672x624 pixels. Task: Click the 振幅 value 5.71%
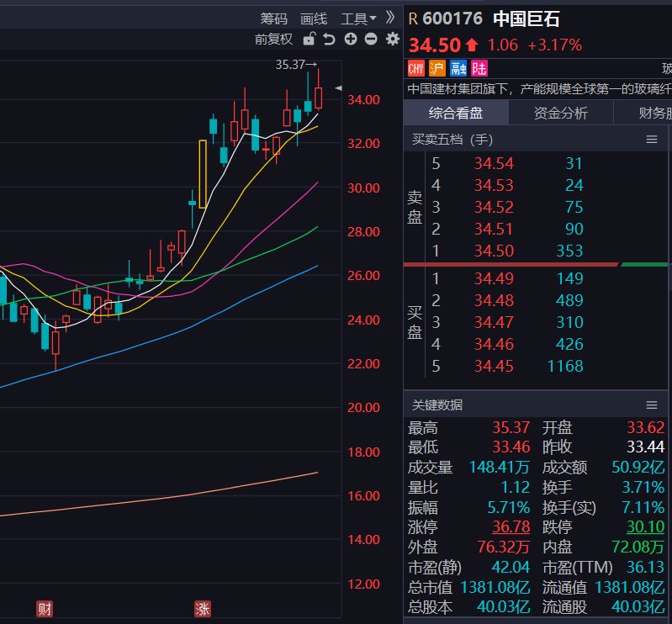(x=509, y=507)
